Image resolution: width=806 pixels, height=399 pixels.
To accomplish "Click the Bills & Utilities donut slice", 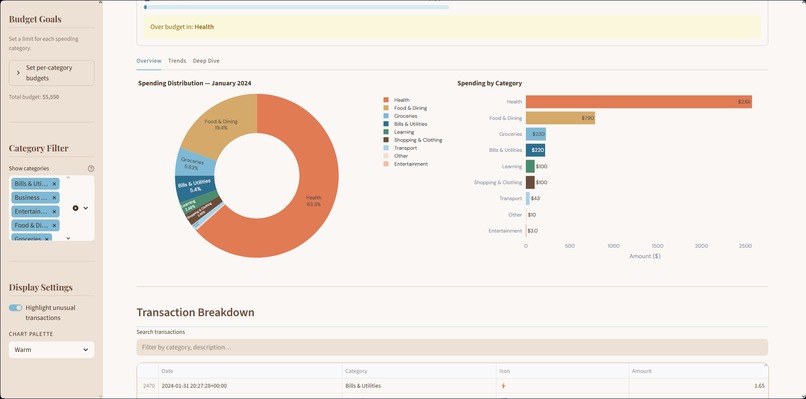I will point(195,186).
